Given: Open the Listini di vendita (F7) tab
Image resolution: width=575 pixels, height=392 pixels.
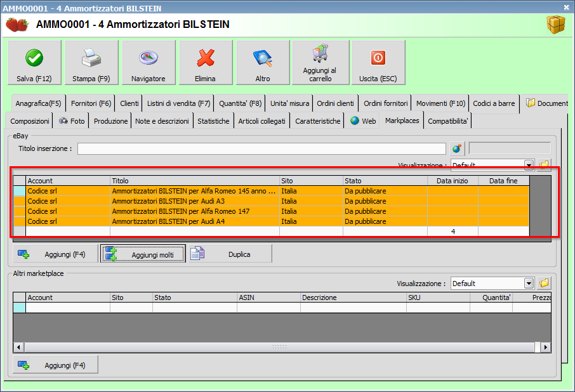Looking at the screenshot, I should click(178, 103).
